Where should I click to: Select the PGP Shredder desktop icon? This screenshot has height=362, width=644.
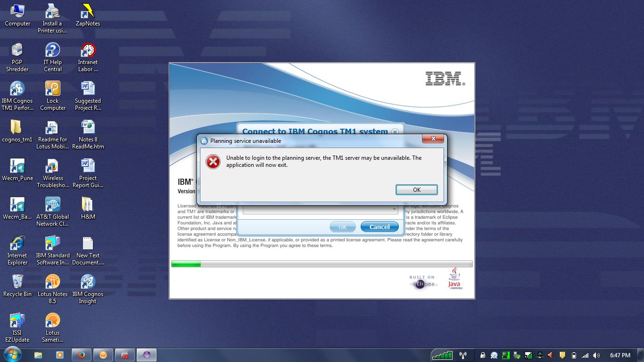[x=17, y=57]
